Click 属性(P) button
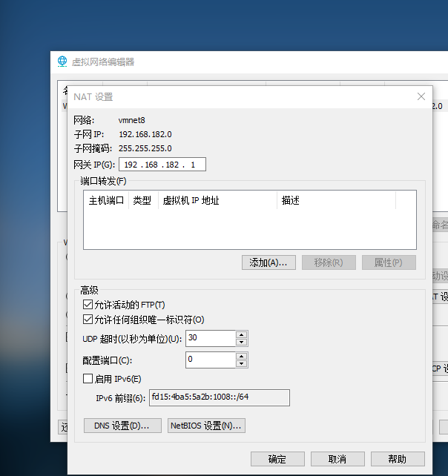Screen dimensions: 448x476 tap(389, 262)
